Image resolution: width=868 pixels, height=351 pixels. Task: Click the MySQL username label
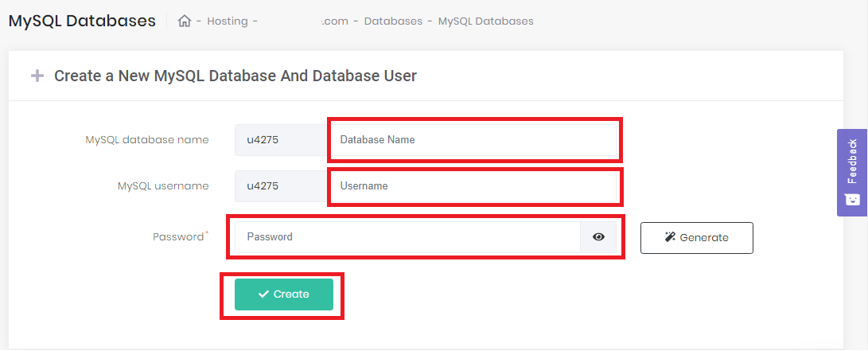click(x=163, y=186)
